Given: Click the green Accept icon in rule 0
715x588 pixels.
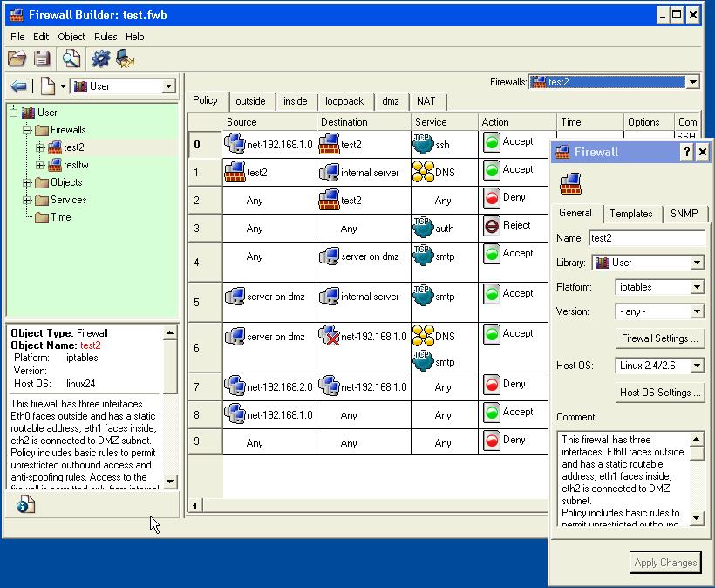Looking at the screenshot, I should (491, 142).
